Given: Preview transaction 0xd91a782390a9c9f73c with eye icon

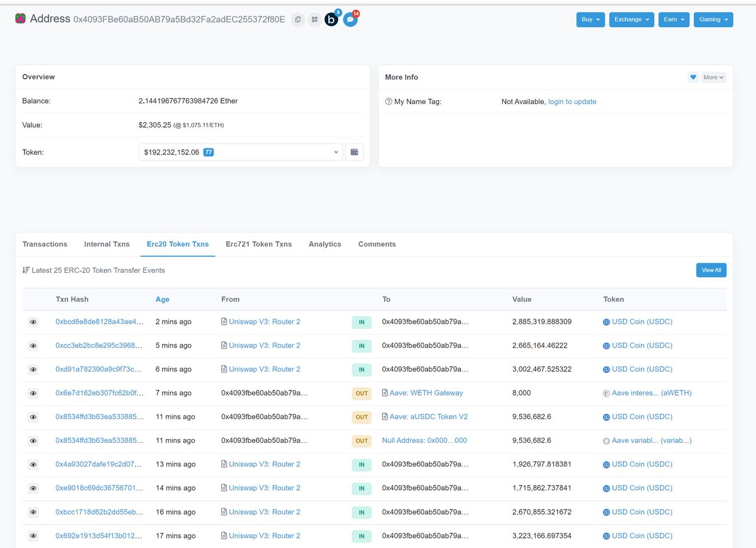Looking at the screenshot, I should pos(33,370).
